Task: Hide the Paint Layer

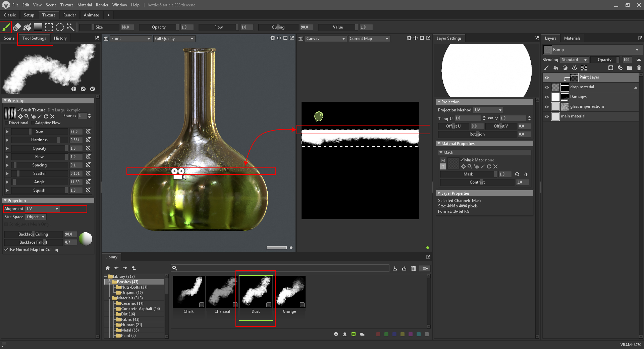Action: [547, 78]
